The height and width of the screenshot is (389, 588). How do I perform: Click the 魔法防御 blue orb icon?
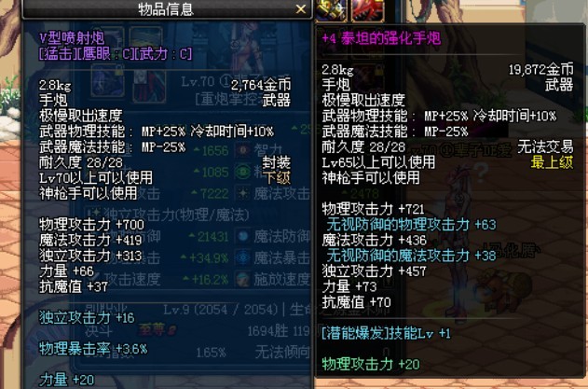coord(242,236)
